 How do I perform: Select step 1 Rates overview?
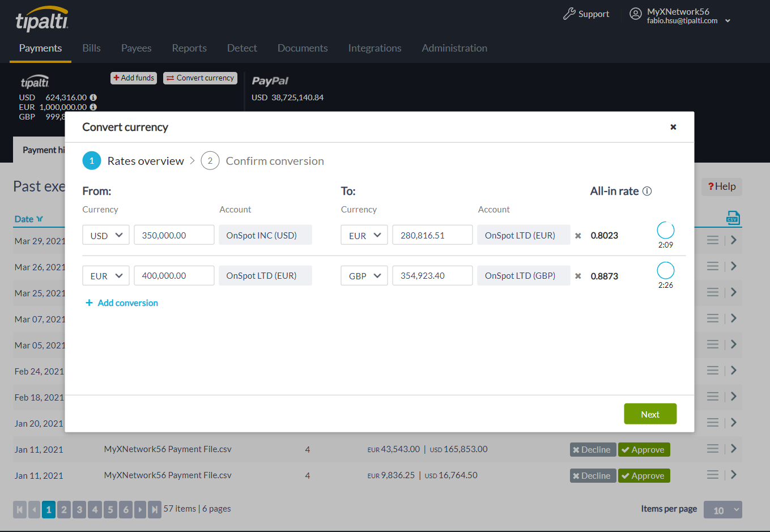click(133, 161)
